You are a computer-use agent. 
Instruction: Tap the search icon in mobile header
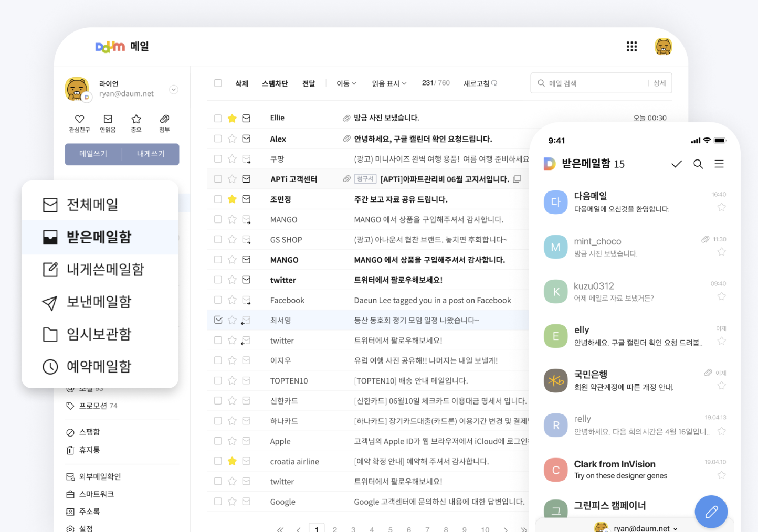click(698, 164)
